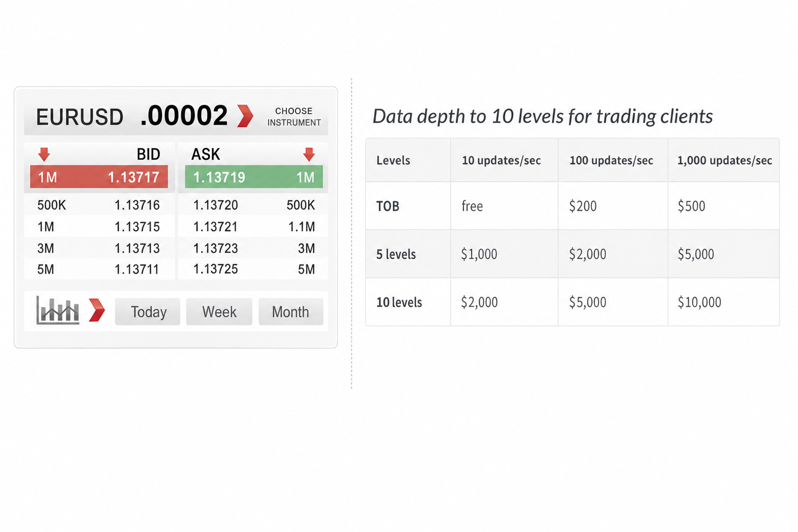Select the Today chart range
Image resolution: width=798 pixels, height=532 pixels.
point(148,312)
